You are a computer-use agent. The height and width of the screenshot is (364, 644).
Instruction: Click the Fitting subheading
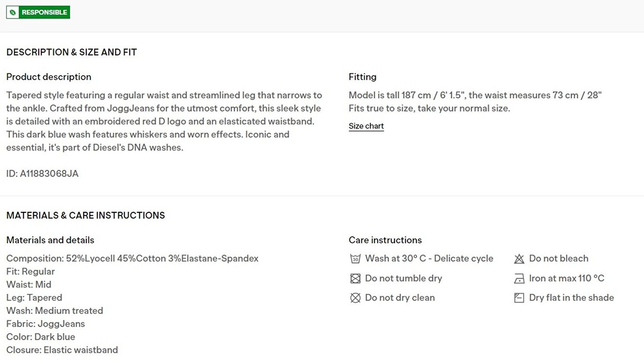(x=362, y=77)
